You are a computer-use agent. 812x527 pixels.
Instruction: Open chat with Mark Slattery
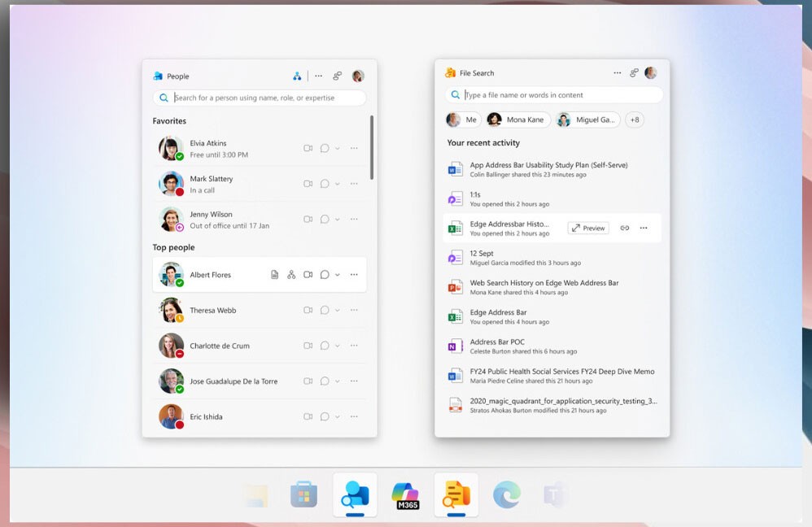click(324, 184)
